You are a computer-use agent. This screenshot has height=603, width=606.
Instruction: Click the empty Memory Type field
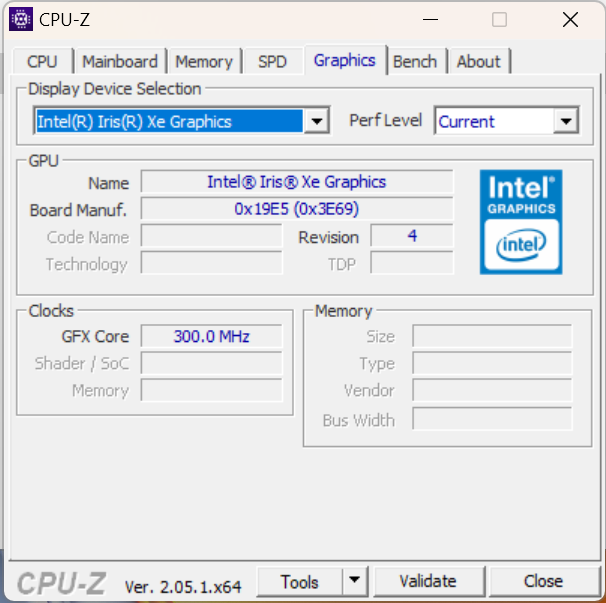point(492,363)
